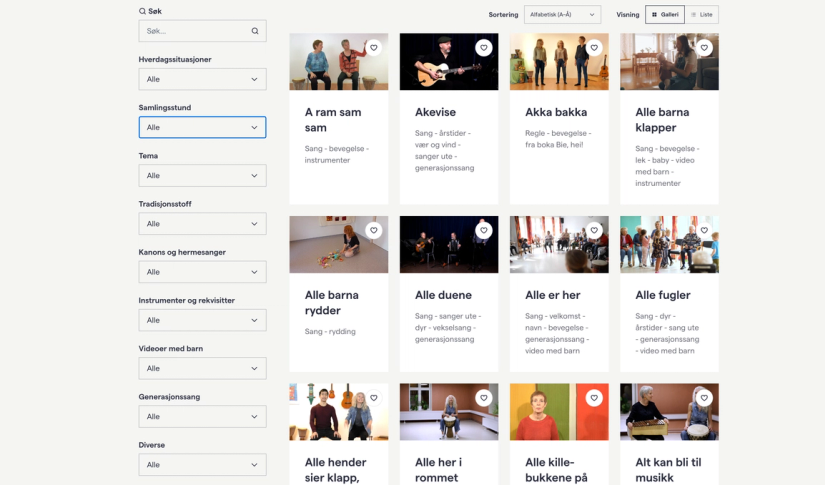Open A ram sam sam thumbnail
The height and width of the screenshot is (485, 825).
pos(339,62)
